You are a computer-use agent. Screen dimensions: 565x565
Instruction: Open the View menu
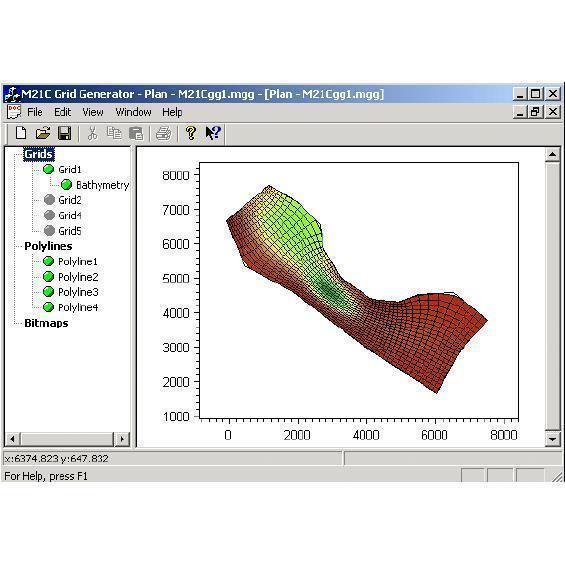[93, 112]
